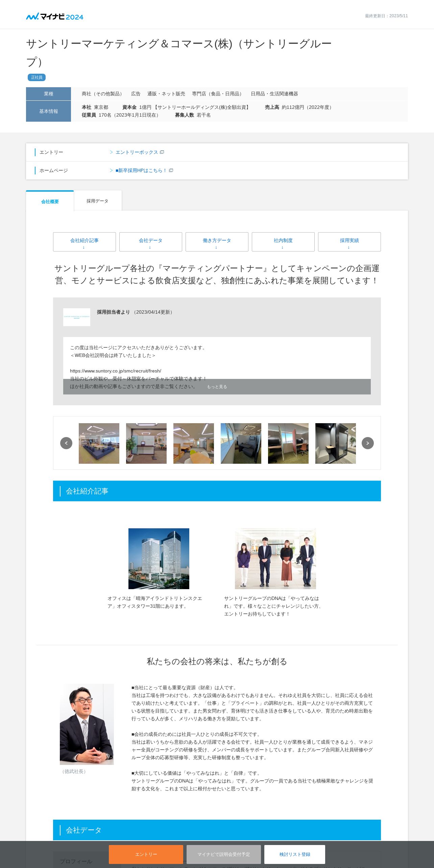The height and width of the screenshot is (868, 434).
Task: Open the window-side recliner chair photo thumbnail
Action: point(241,443)
